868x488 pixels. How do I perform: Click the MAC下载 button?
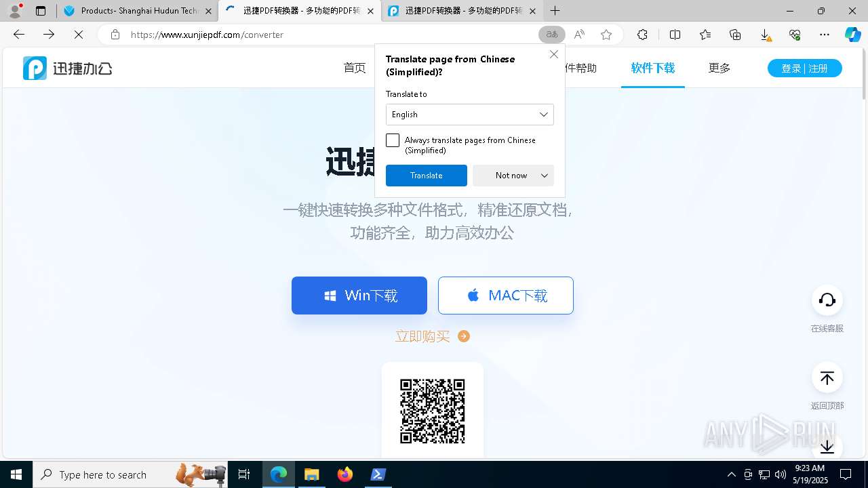coord(506,296)
